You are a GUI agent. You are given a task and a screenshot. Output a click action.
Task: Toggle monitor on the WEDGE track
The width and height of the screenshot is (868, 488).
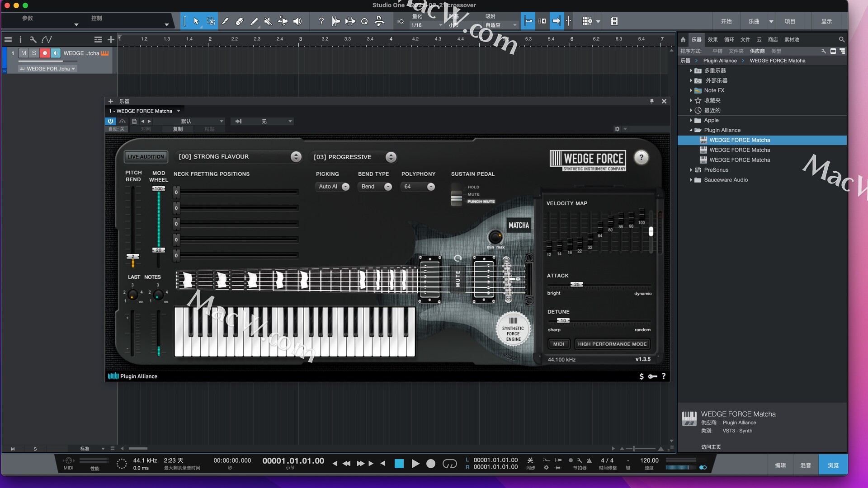[55, 53]
